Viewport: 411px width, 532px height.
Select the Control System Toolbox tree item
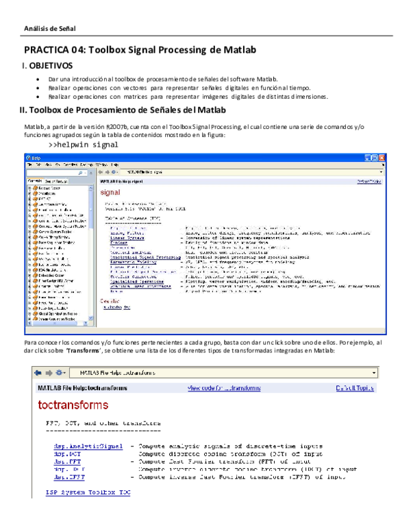coord(55,232)
